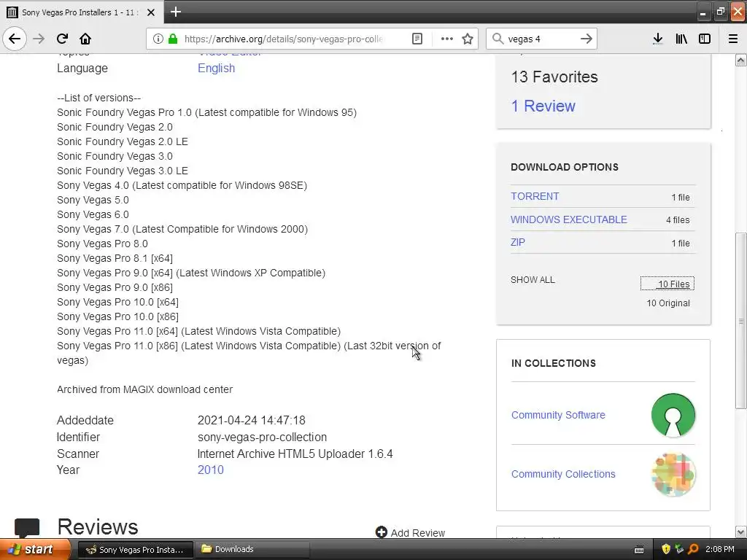Click the page scrollbar up arrow
This screenshot has width=747, height=560.
click(740, 60)
